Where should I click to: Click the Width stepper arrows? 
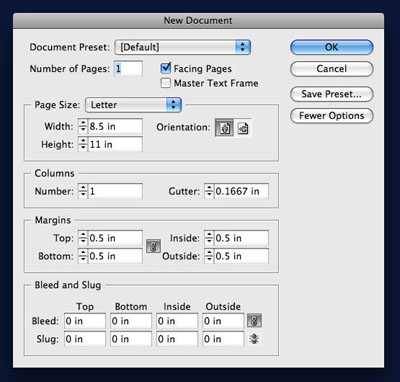pyautogui.click(x=83, y=127)
